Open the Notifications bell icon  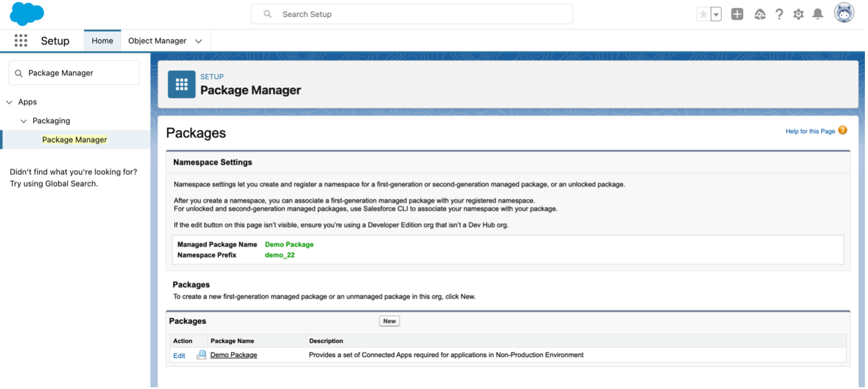coord(818,14)
